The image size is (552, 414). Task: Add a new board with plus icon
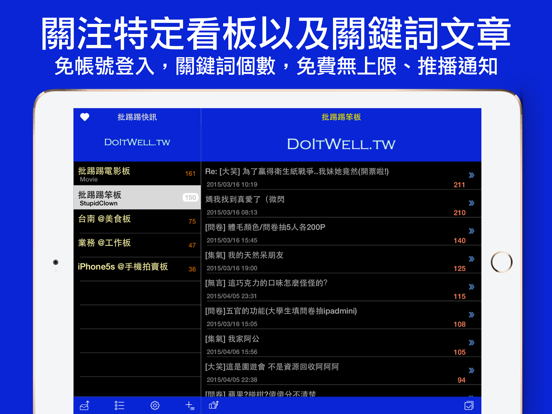tap(190, 406)
